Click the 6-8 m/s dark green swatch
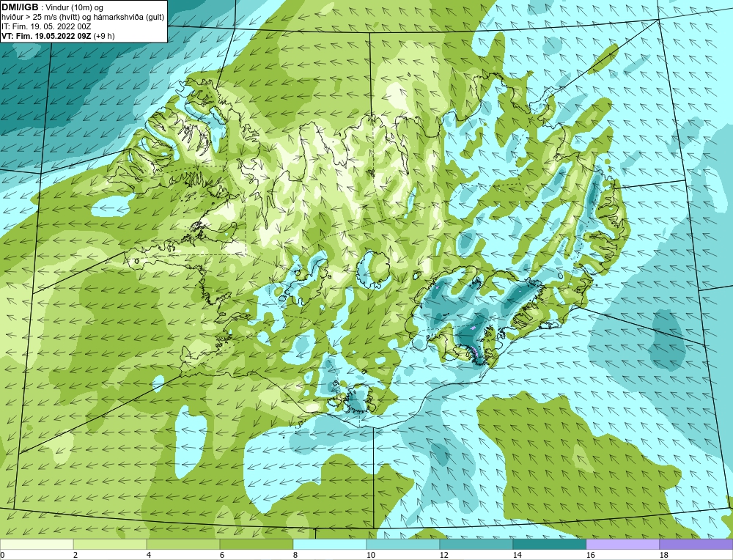Screen dimensions: 733x560 pos(256,544)
